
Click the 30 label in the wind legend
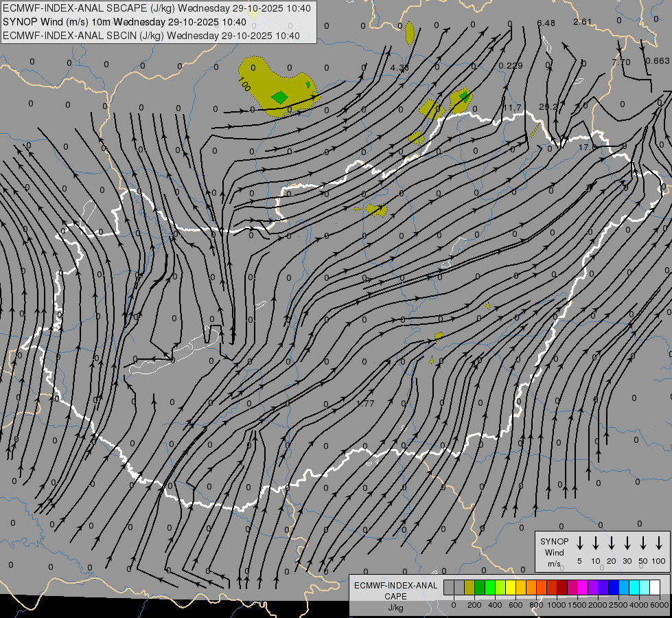pyautogui.click(x=627, y=561)
